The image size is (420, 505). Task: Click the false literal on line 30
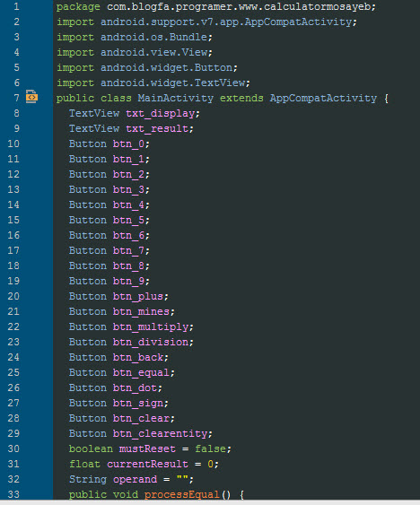tap(210, 448)
